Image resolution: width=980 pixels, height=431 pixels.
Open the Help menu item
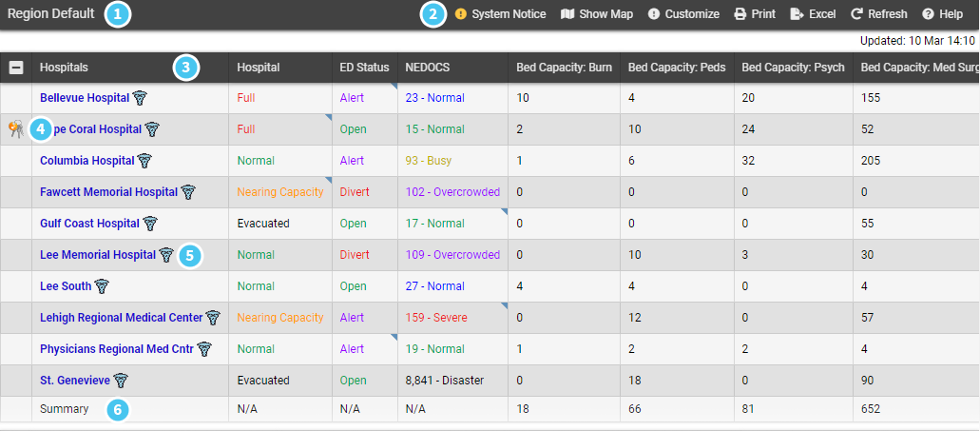point(943,13)
